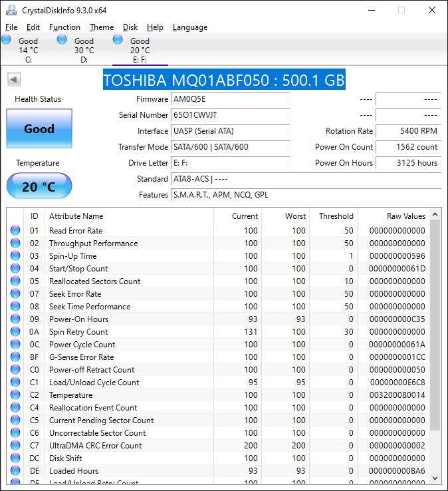Screen dimensions: 448x491
Task: Click the Power On Hours value 3125 hours
Action: click(x=408, y=163)
